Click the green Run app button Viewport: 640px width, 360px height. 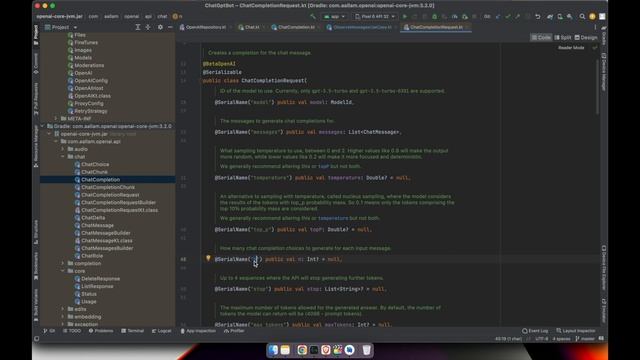(x=404, y=17)
